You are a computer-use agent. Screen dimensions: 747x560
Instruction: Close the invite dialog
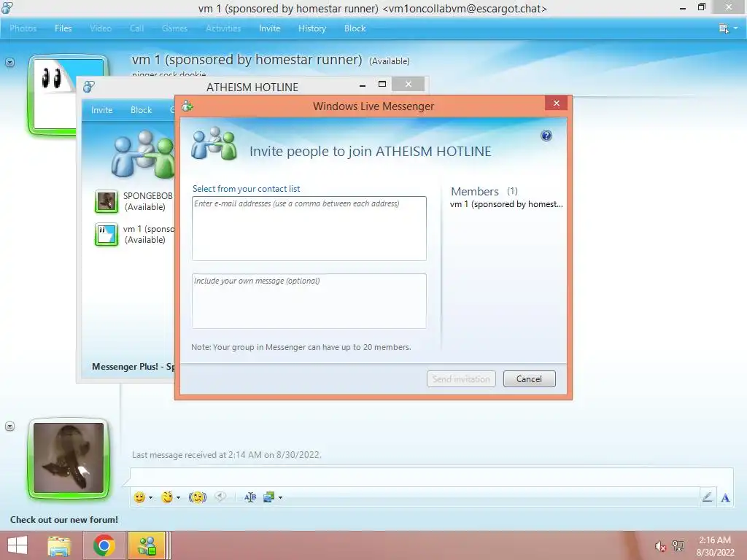click(556, 104)
